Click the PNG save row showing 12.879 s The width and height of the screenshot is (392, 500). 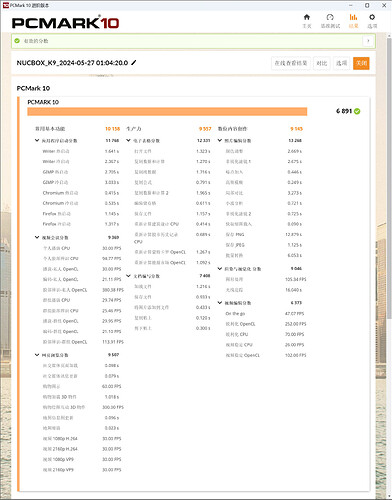pos(264,235)
